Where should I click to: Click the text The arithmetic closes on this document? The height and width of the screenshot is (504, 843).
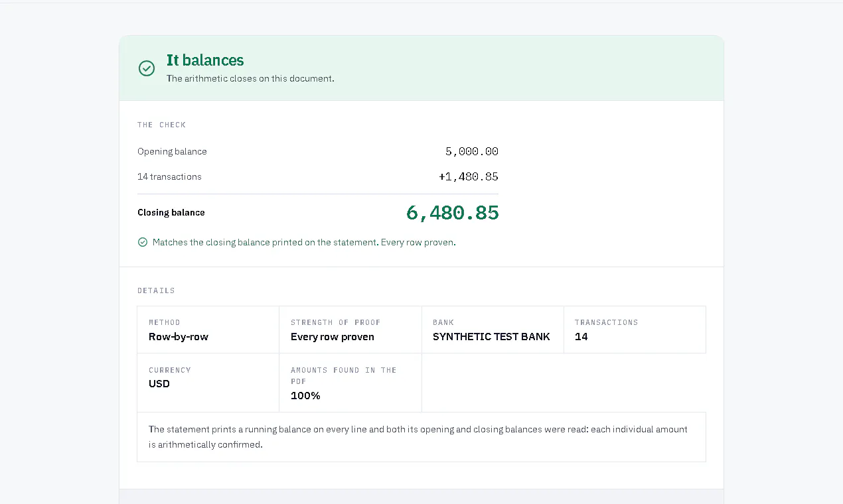pos(250,78)
